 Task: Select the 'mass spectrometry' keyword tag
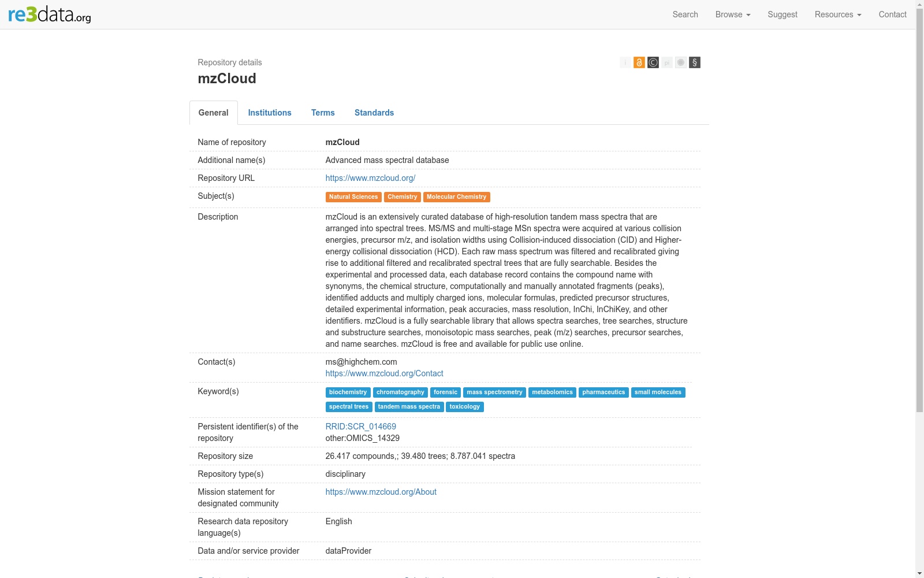click(494, 392)
